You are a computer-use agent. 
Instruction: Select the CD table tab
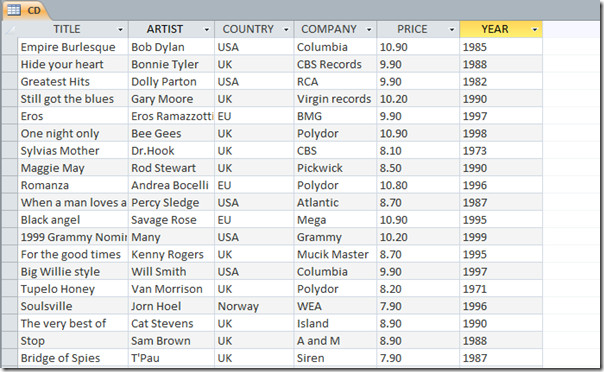[x=25, y=10]
